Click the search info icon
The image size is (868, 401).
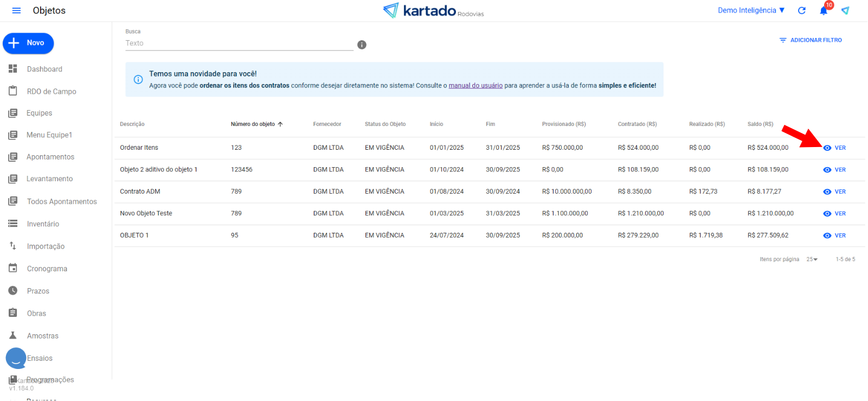click(x=362, y=45)
